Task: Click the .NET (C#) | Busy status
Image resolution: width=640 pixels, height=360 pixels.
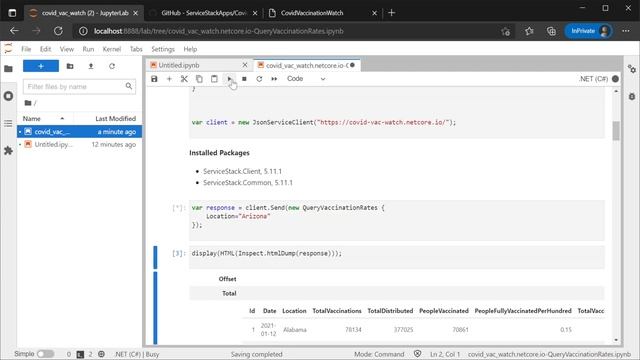Action: click(137, 354)
